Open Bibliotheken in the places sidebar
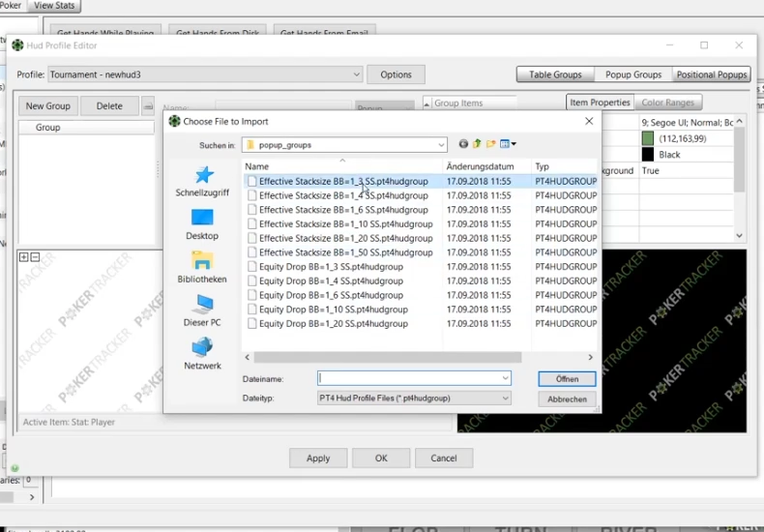This screenshot has width=764, height=532. 202,268
